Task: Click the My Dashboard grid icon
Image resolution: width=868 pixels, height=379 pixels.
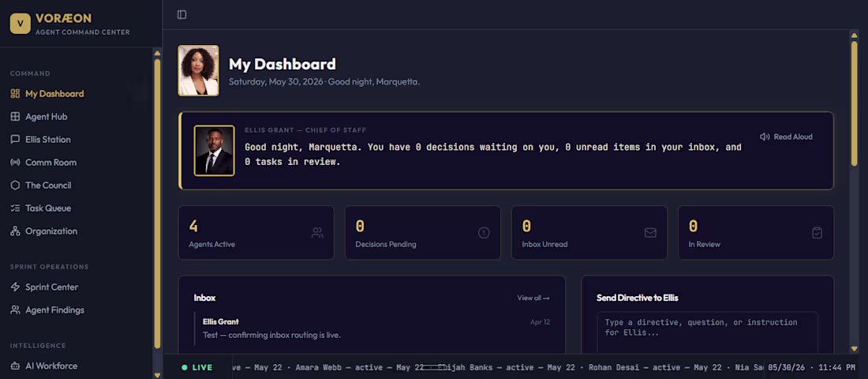Action: [16, 94]
